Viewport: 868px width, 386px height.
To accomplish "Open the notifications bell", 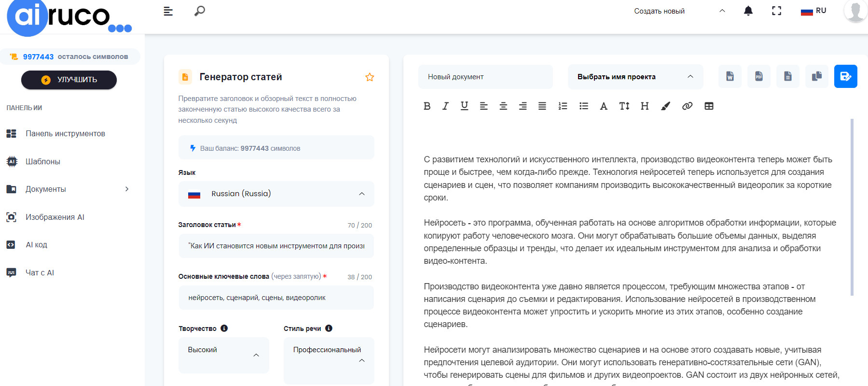I will [748, 11].
